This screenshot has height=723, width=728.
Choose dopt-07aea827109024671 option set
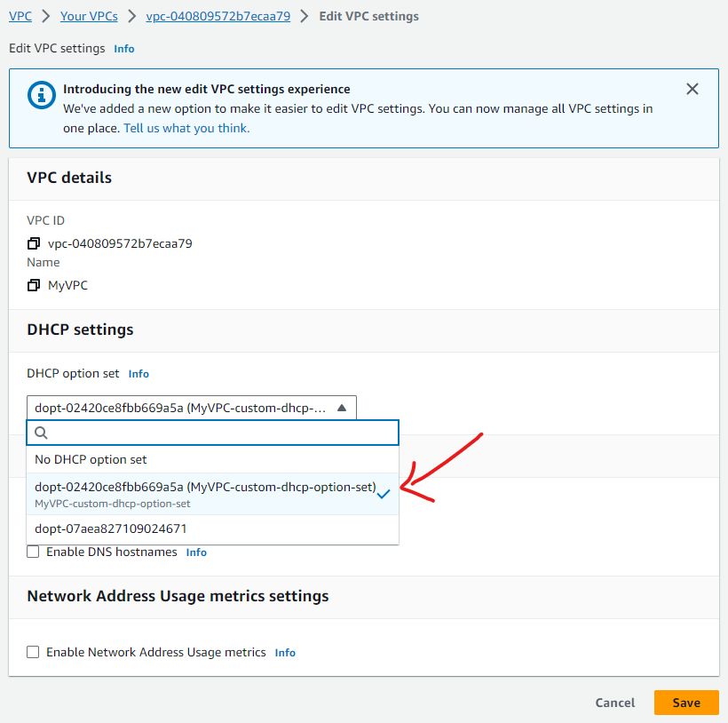(x=111, y=528)
